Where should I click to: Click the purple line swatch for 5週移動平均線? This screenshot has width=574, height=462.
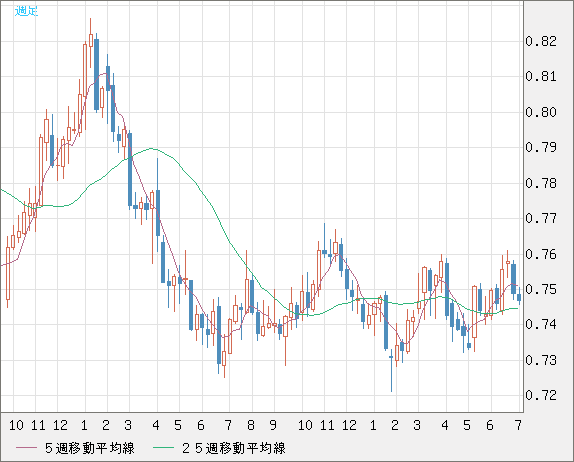coord(26,448)
